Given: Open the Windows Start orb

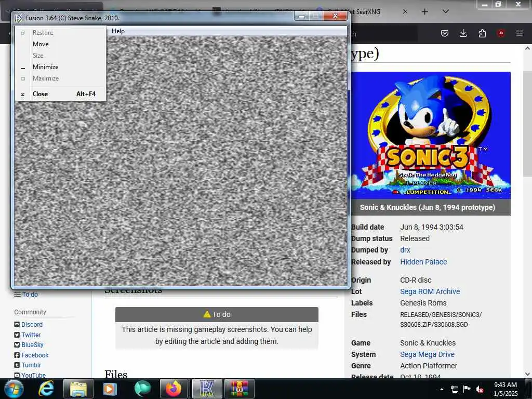Looking at the screenshot, I should (x=14, y=389).
